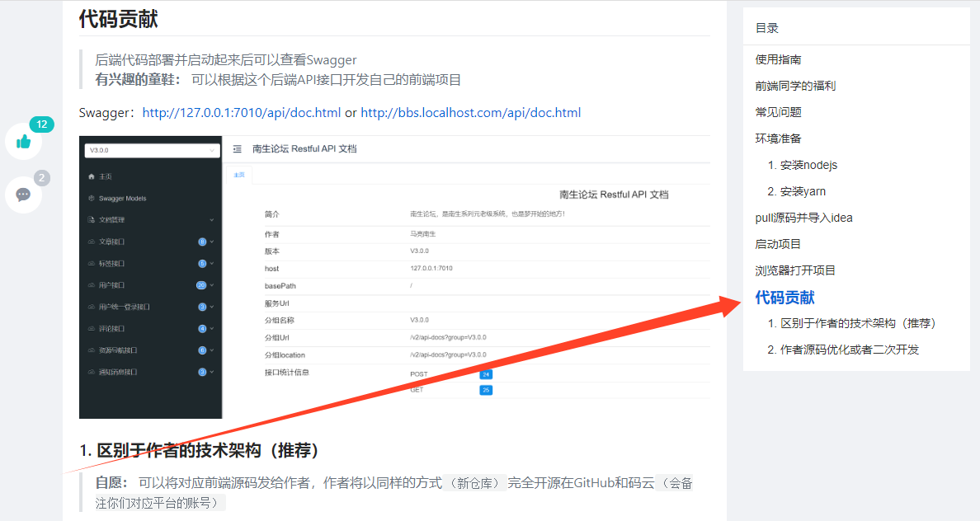Click the Swagger Models sidebar icon
Viewport: 980px width, 521px height.
[92, 199]
